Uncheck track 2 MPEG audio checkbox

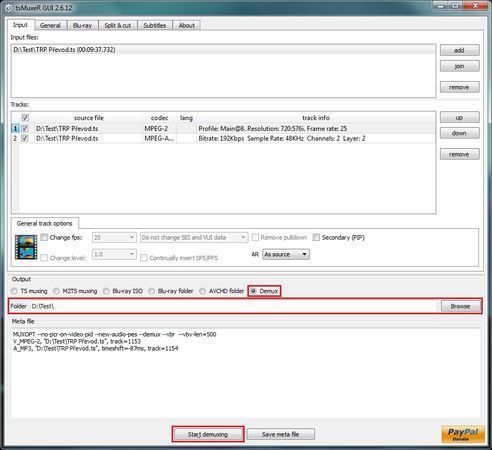(x=25, y=138)
